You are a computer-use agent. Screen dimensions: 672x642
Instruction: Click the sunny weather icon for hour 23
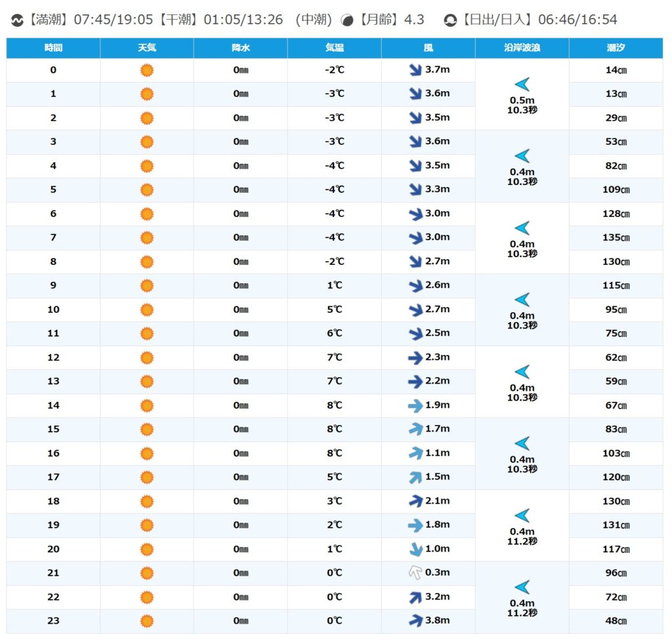click(147, 620)
